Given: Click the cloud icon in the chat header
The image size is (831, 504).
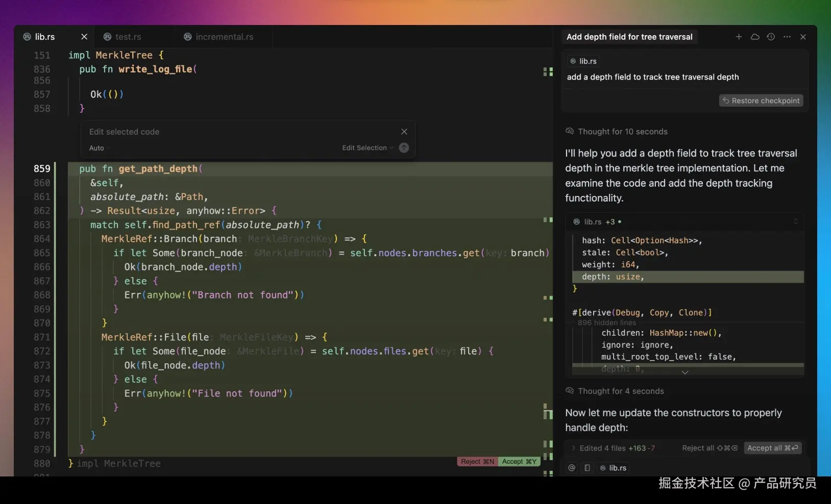Looking at the screenshot, I should [755, 37].
